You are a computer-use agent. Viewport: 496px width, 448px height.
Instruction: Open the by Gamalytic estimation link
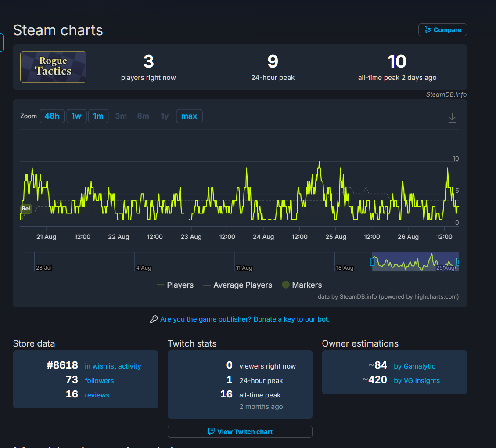pyautogui.click(x=414, y=366)
